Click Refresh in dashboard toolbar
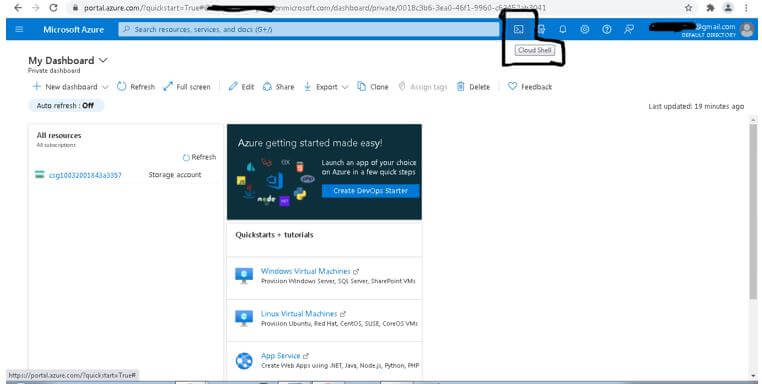The image size is (762, 384). [136, 87]
